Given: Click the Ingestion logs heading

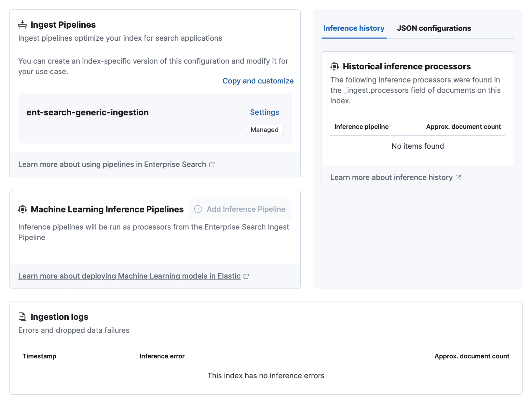Looking at the screenshot, I should point(59,317).
